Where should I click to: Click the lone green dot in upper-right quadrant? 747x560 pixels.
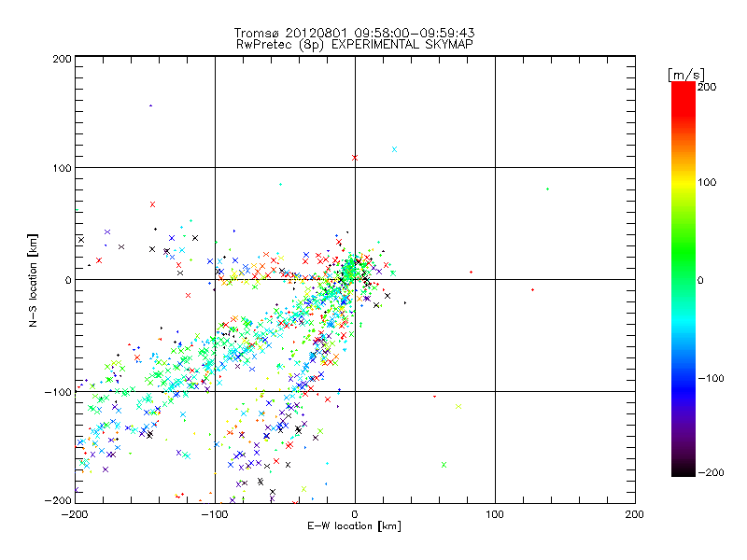pyautogui.click(x=547, y=189)
